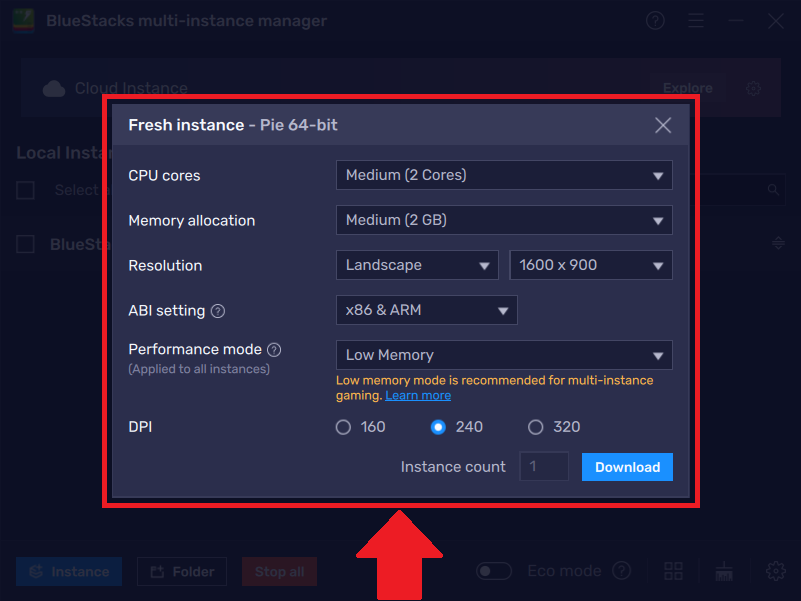This screenshot has height=601, width=801.
Task: Open BlueStacks help question-mark icon in title bar
Action: tap(655, 21)
